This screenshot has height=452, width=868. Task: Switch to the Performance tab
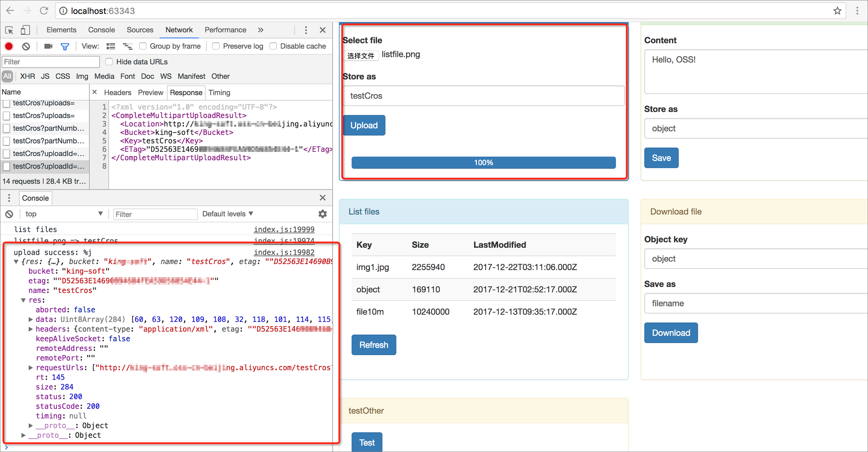click(x=225, y=30)
